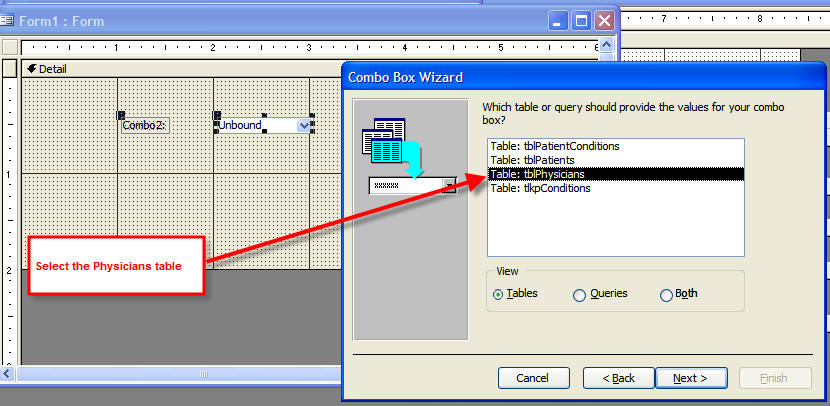Pick Table: tlkpConditions from the list
Image resolution: width=830 pixels, height=406 pixels.
540,188
